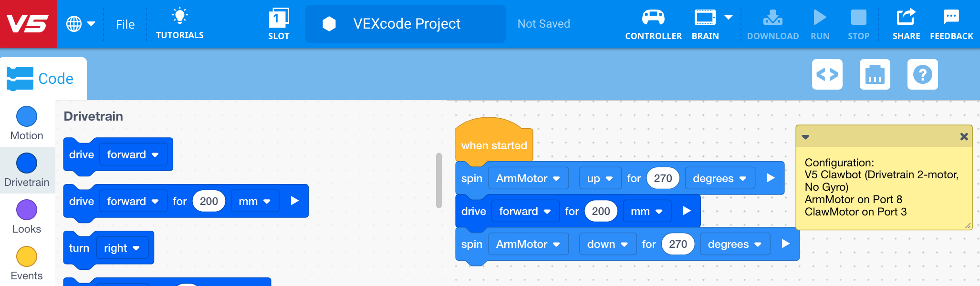Screen dimensions: 980x286
Task: Collapse the yellow configuration comment
Action: 806,136
